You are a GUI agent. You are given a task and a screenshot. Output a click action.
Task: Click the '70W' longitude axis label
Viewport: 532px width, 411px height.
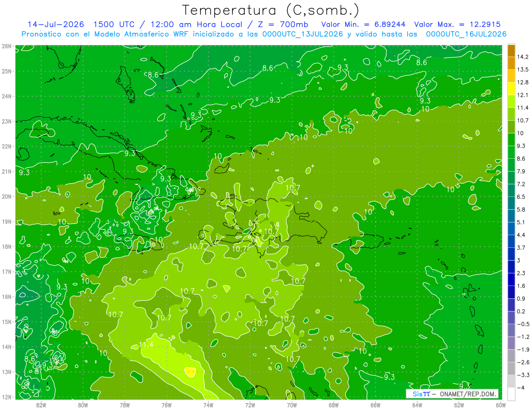click(x=292, y=405)
